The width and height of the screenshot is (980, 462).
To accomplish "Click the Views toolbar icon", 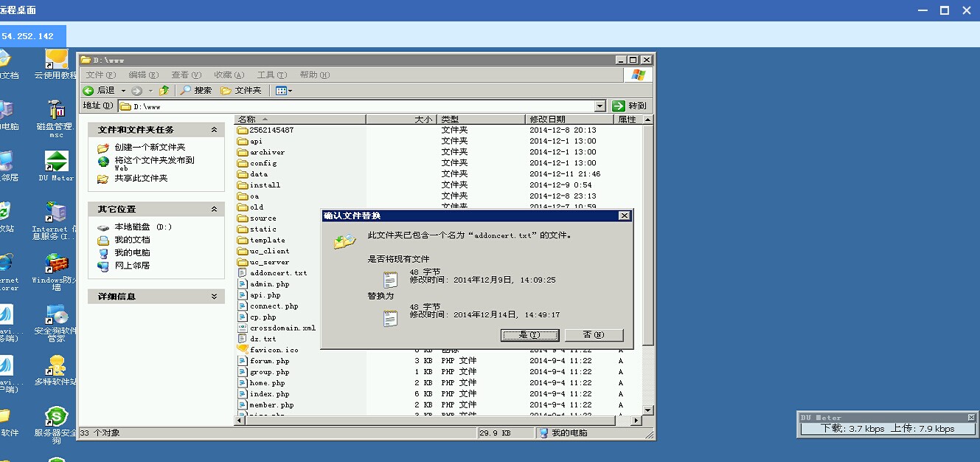I will click(x=281, y=90).
